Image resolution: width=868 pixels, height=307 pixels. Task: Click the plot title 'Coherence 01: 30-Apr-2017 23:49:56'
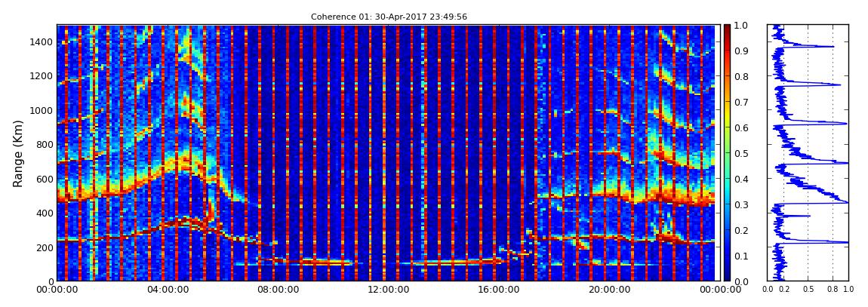[389, 17]
